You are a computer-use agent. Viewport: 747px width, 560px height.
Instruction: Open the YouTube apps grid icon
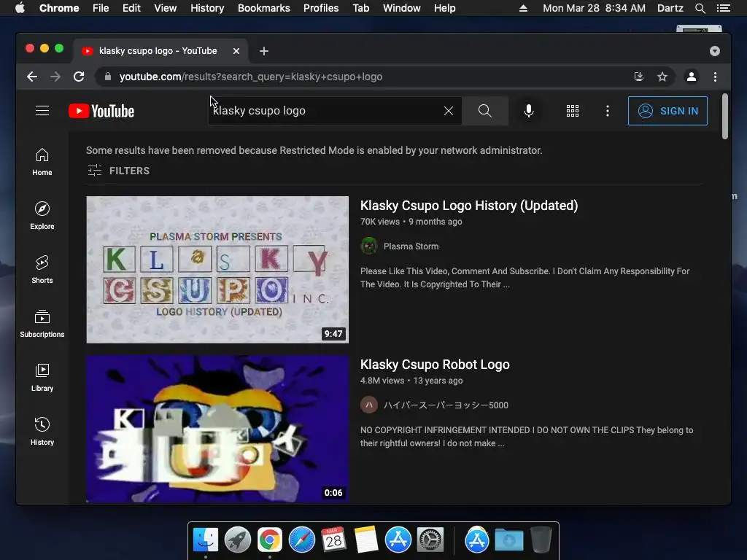coord(572,111)
